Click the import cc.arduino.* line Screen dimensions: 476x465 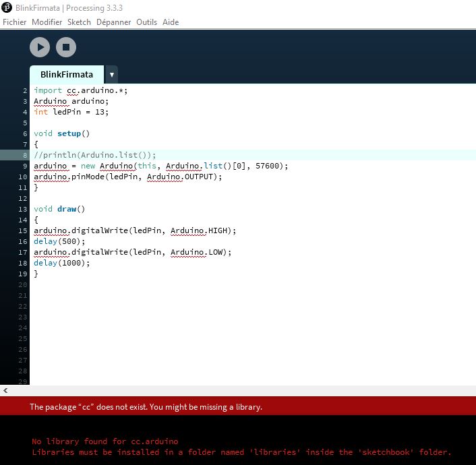[x=81, y=90]
